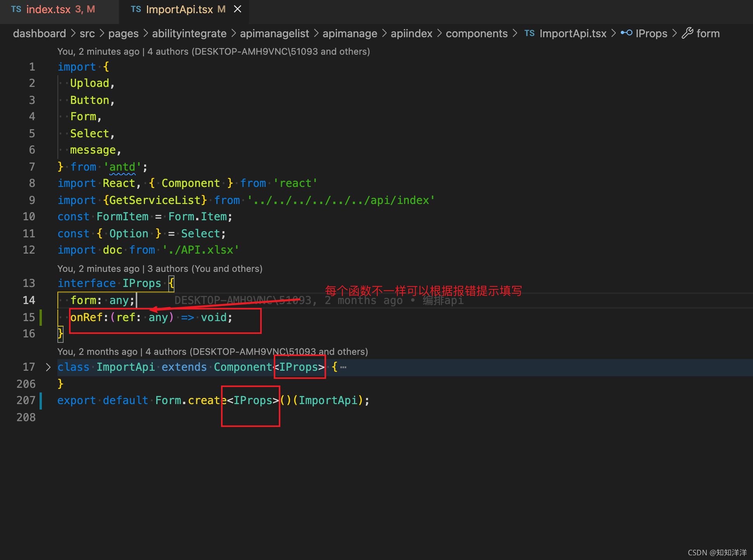Viewport: 753px width, 560px height.
Task: Open the IProps breadcrumb symbol
Action: 651,34
